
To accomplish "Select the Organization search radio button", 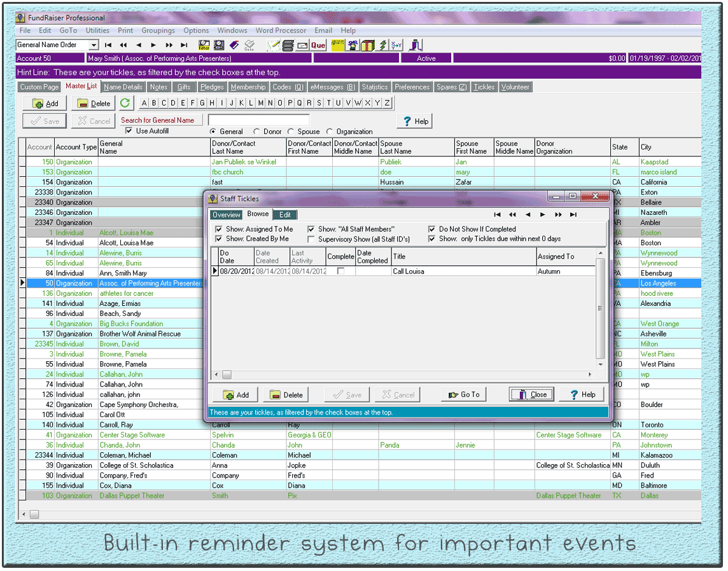I will coord(330,132).
